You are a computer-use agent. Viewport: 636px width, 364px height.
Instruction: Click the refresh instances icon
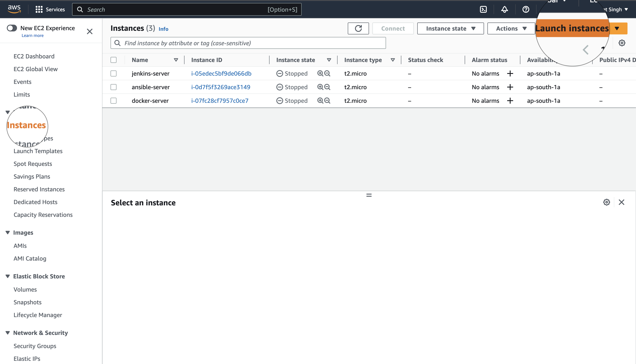click(358, 28)
